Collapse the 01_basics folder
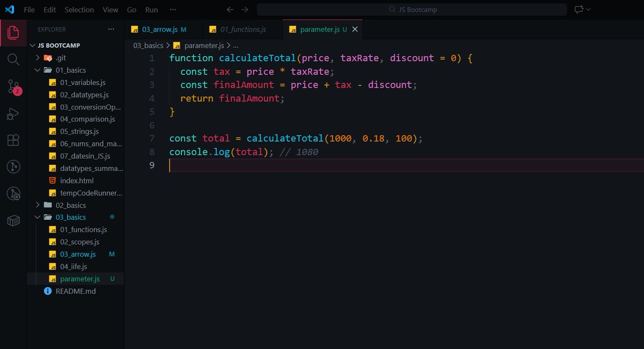This screenshot has width=644, height=349. (75, 70)
